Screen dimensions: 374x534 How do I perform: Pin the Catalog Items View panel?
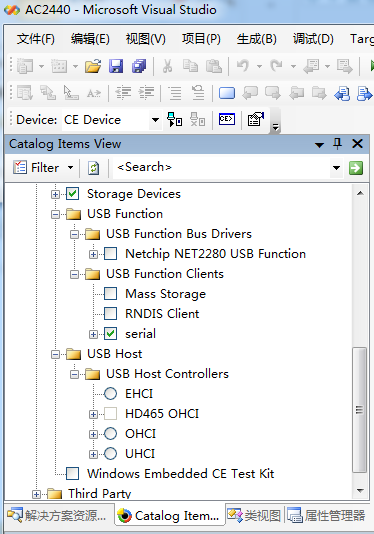338,143
